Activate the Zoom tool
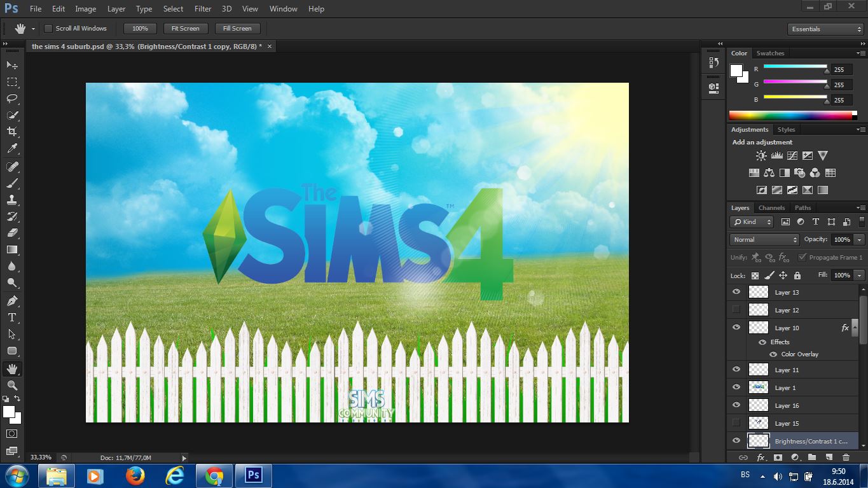 click(12, 386)
